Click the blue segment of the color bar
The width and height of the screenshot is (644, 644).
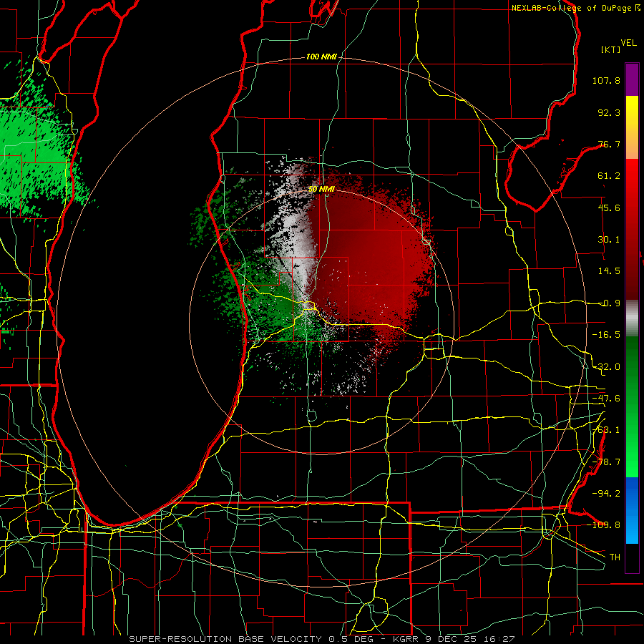(x=632, y=510)
